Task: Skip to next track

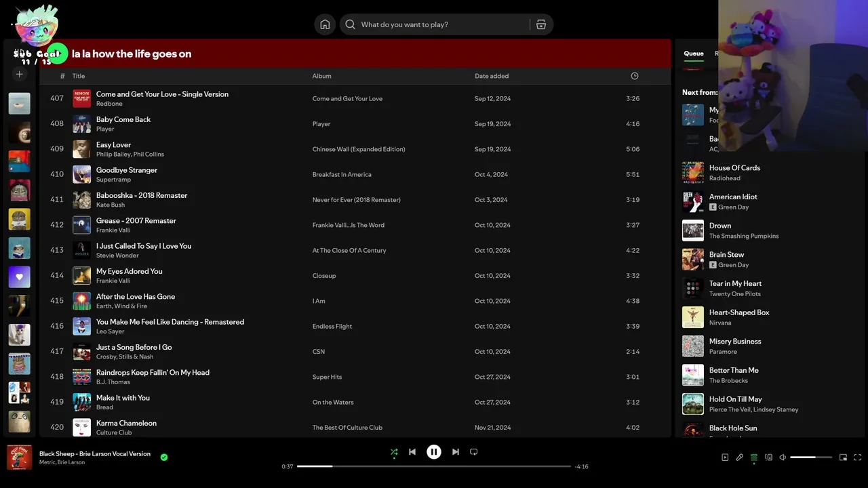Action: click(456, 452)
